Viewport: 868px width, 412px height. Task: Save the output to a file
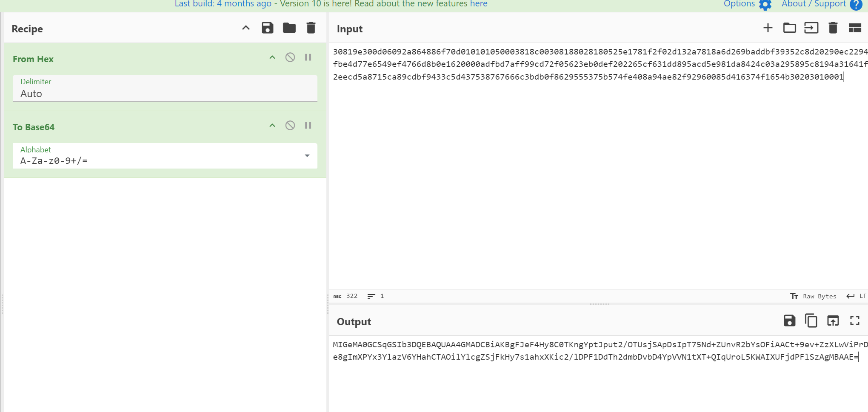tap(789, 321)
